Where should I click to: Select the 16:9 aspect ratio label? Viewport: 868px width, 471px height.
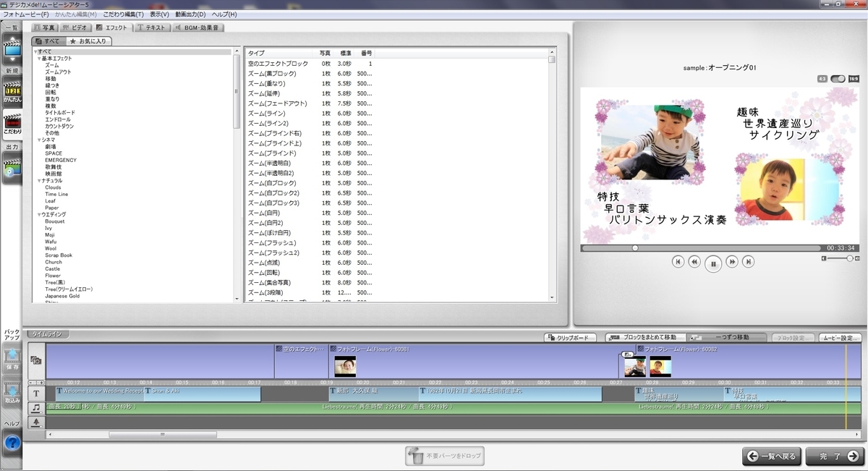[x=854, y=79]
